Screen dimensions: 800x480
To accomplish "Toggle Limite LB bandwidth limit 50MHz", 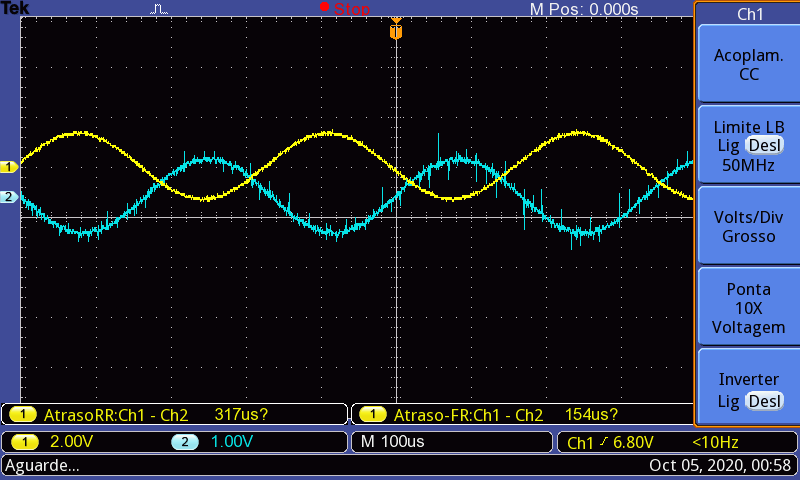I will pyautogui.click(x=748, y=145).
